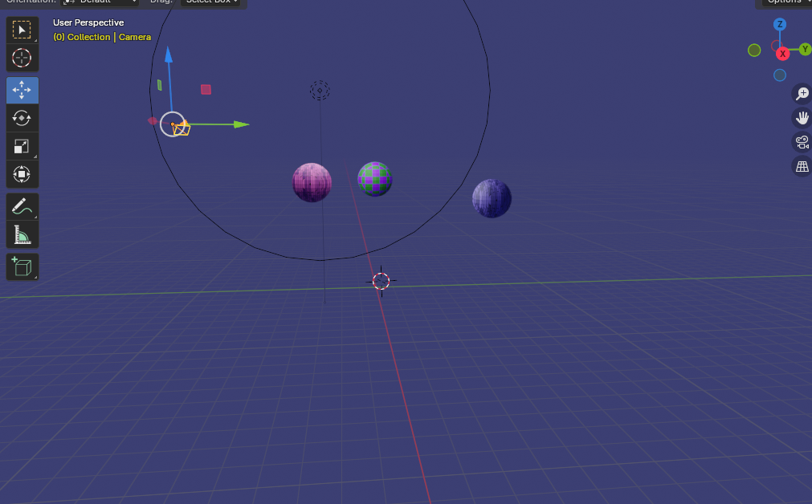
Task: Open the Orientation dropdown in header
Action: (x=100, y=2)
